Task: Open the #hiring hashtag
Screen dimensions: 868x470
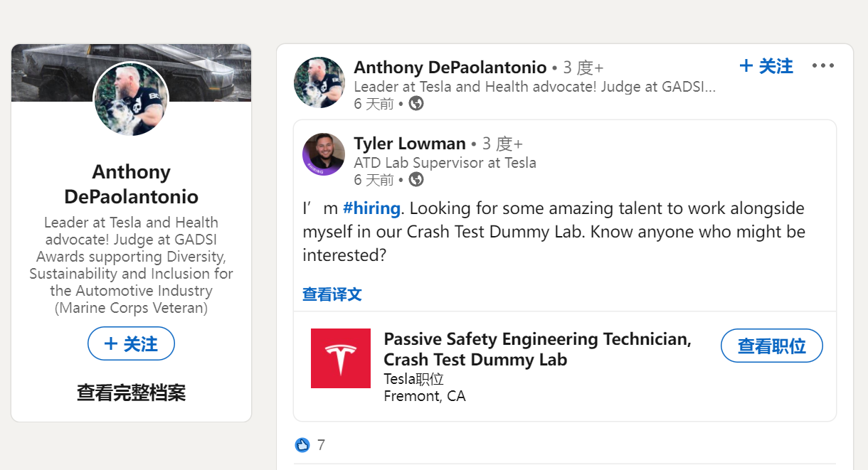Action: pos(372,208)
